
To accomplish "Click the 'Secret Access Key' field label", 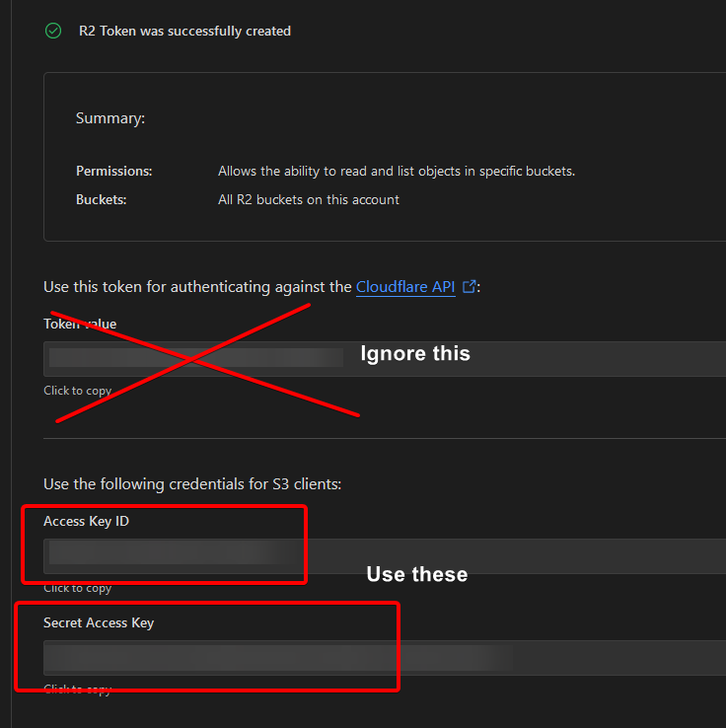I will tap(99, 622).
